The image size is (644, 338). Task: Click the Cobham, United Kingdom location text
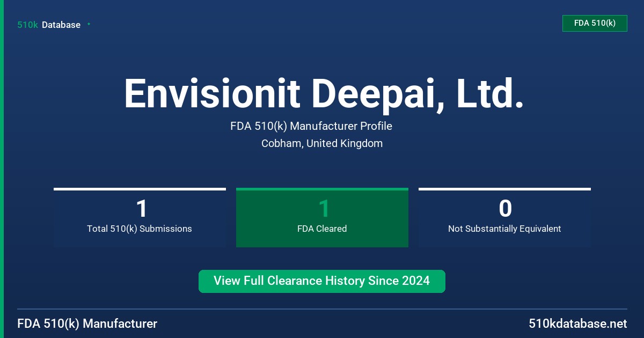click(322, 144)
